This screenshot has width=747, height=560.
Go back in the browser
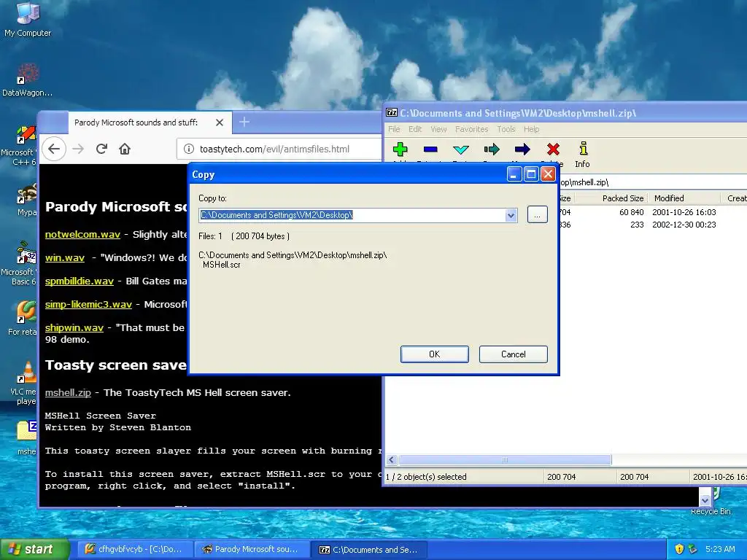[54, 149]
